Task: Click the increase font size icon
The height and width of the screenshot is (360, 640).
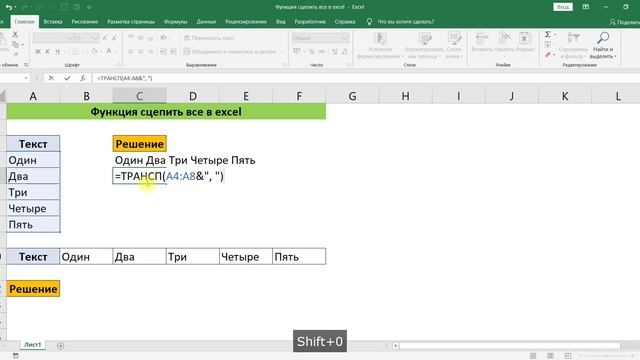Action: [105, 38]
